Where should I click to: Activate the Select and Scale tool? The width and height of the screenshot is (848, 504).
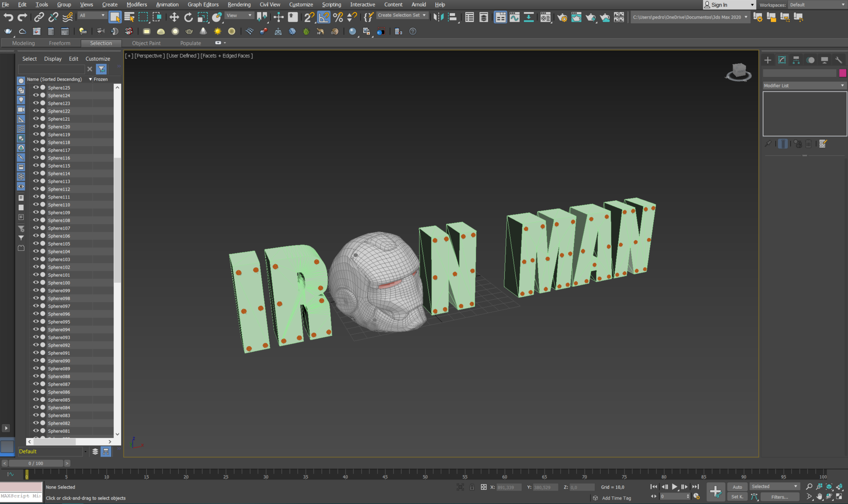point(202,17)
